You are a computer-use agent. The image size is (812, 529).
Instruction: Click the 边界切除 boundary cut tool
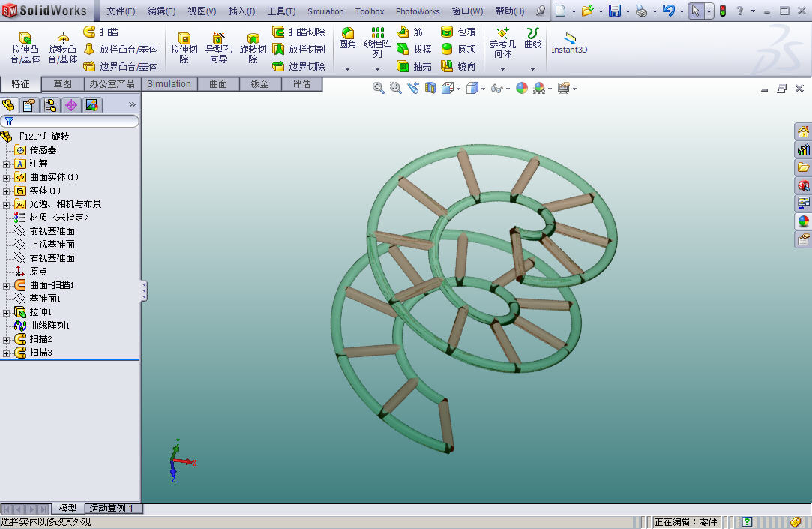pos(299,66)
